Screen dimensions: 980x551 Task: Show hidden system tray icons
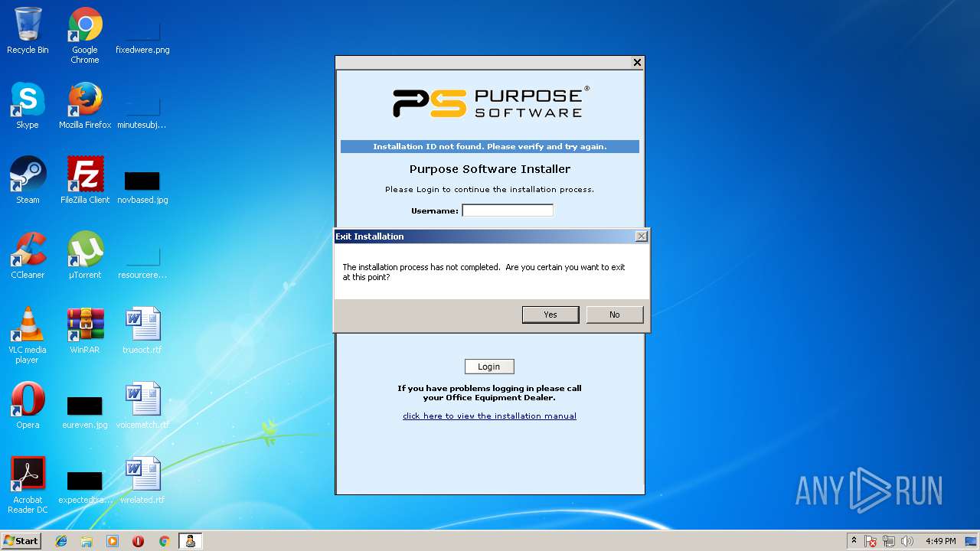(854, 541)
